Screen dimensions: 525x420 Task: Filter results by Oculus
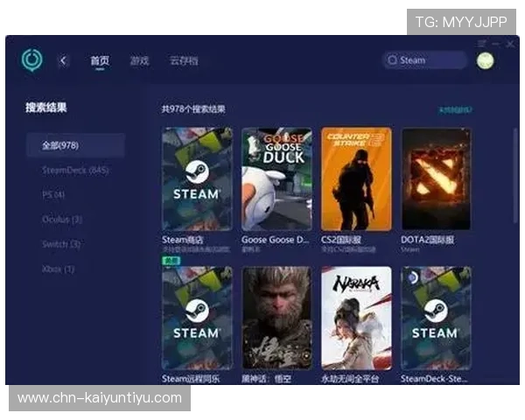pos(62,220)
